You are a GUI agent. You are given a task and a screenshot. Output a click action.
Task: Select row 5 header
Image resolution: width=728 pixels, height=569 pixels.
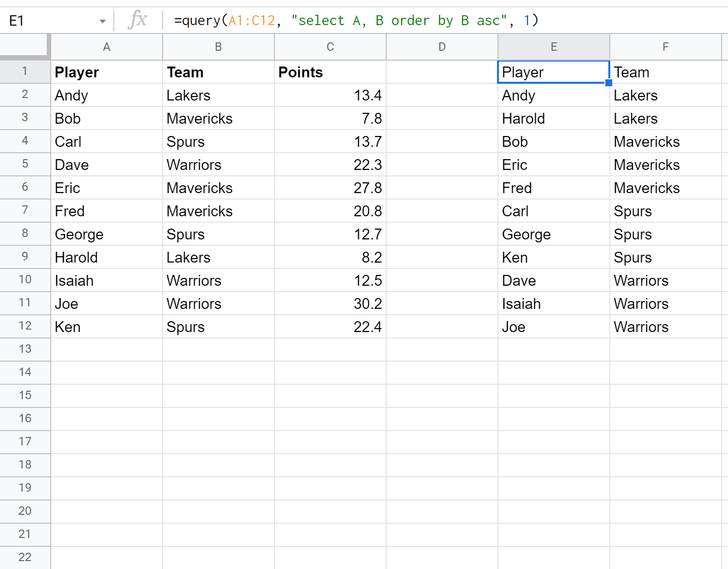[25, 164]
